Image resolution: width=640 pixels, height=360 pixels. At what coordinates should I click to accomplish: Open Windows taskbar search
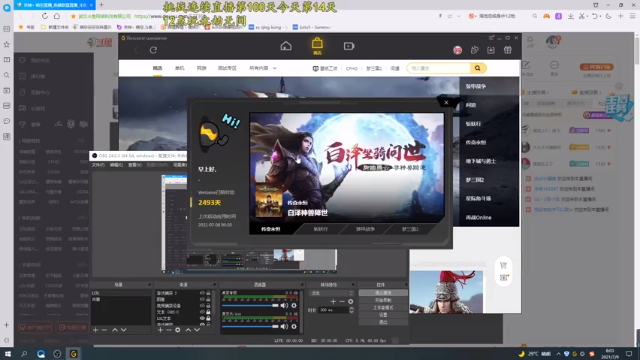tap(24, 353)
